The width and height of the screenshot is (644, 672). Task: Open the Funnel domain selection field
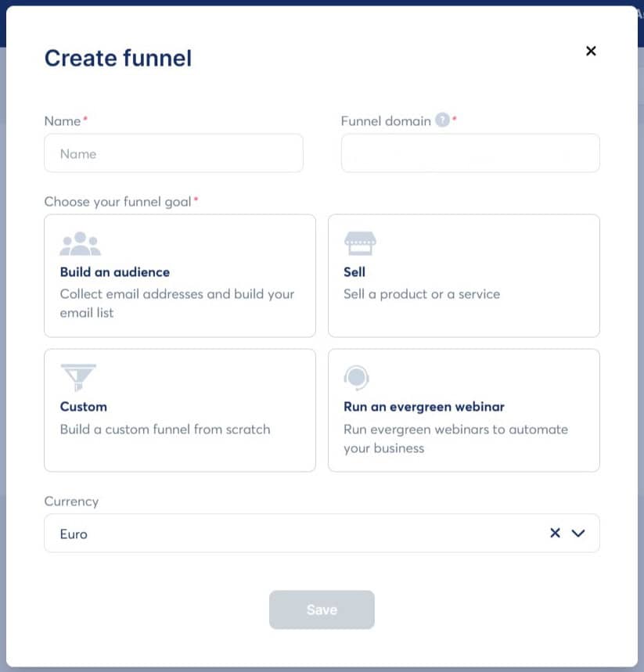coord(470,153)
